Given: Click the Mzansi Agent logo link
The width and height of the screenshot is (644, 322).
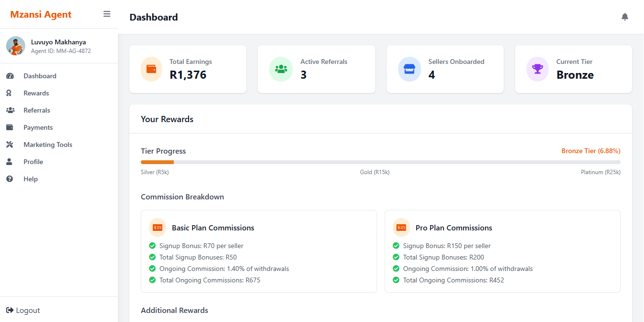Looking at the screenshot, I should [41, 14].
